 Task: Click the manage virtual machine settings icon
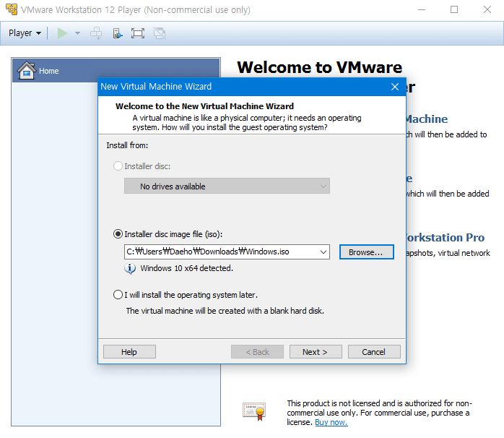(x=117, y=33)
